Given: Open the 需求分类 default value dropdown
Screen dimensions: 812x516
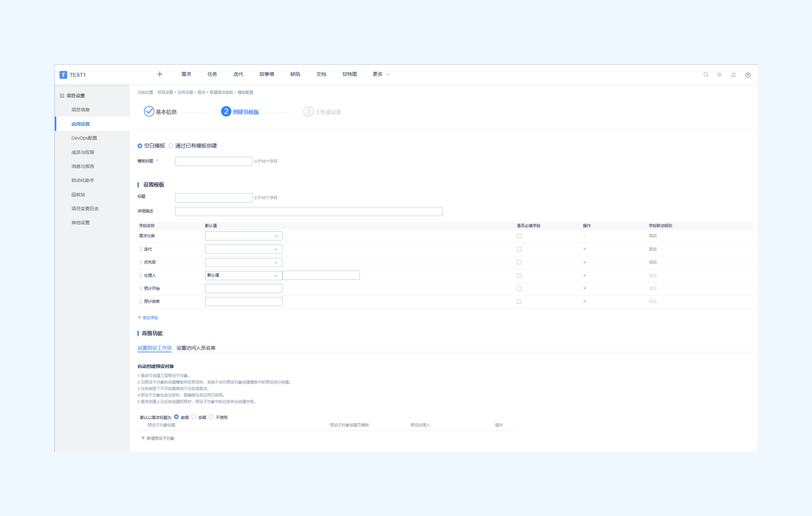Looking at the screenshot, I should [244, 236].
